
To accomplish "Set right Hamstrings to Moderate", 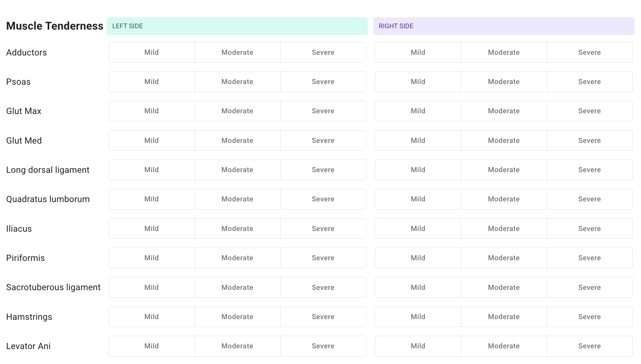I will point(504,317).
